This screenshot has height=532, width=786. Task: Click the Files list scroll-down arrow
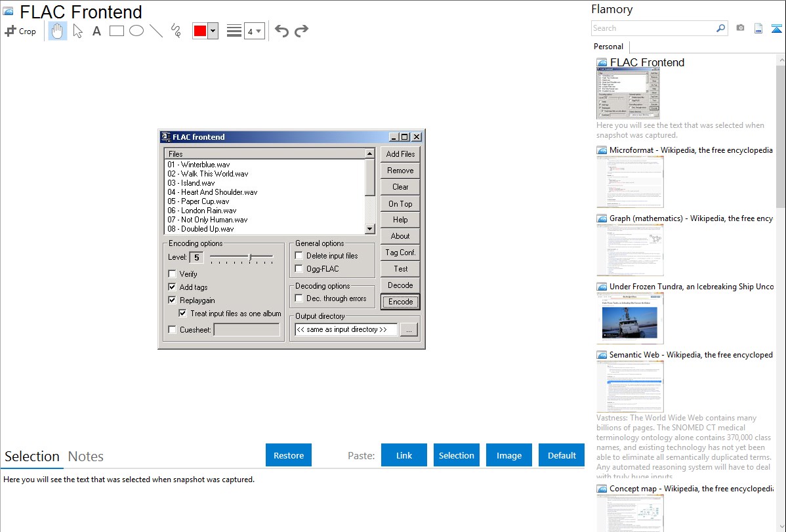[x=370, y=229]
